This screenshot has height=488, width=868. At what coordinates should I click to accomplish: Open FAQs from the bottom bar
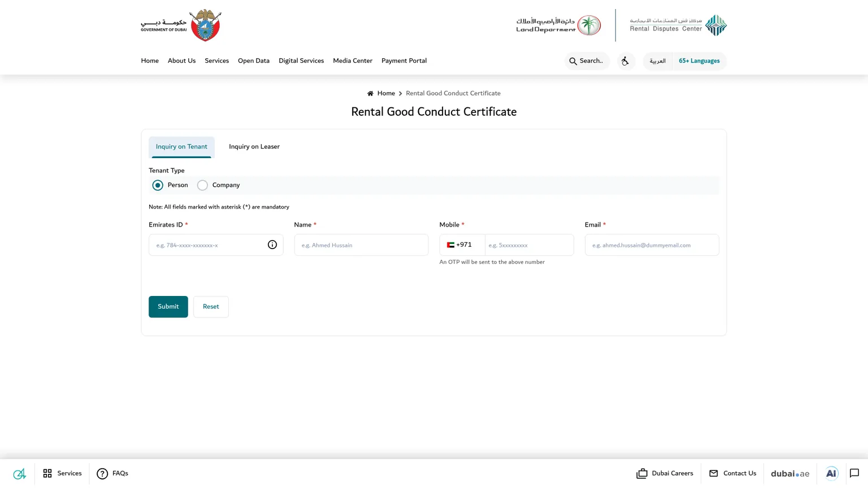pos(112,473)
